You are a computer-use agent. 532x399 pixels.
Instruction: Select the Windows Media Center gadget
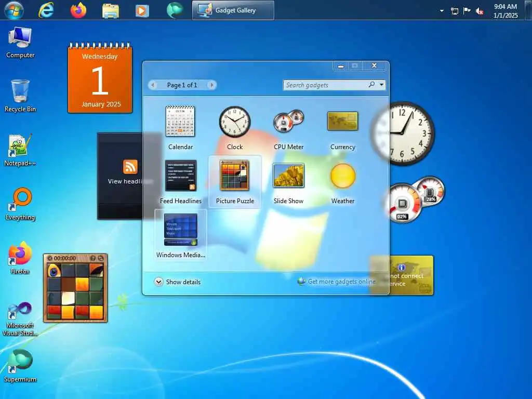click(x=180, y=235)
